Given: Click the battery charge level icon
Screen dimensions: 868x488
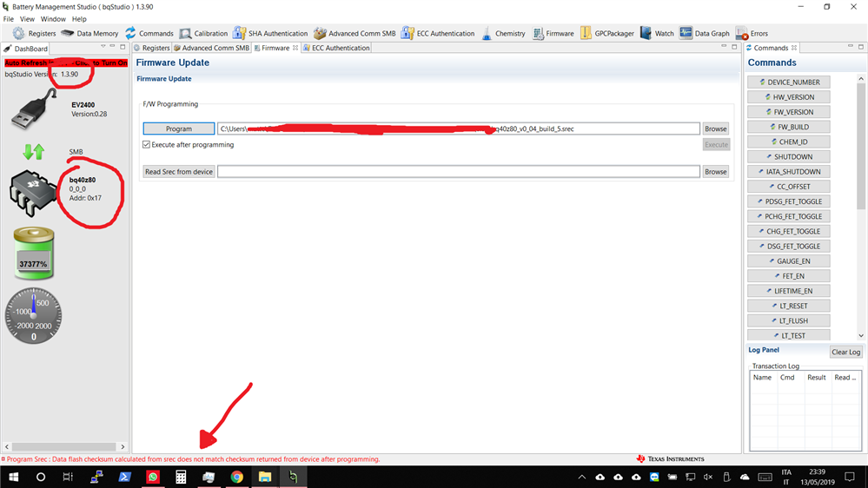Looking at the screenshot, I should (33, 253).
